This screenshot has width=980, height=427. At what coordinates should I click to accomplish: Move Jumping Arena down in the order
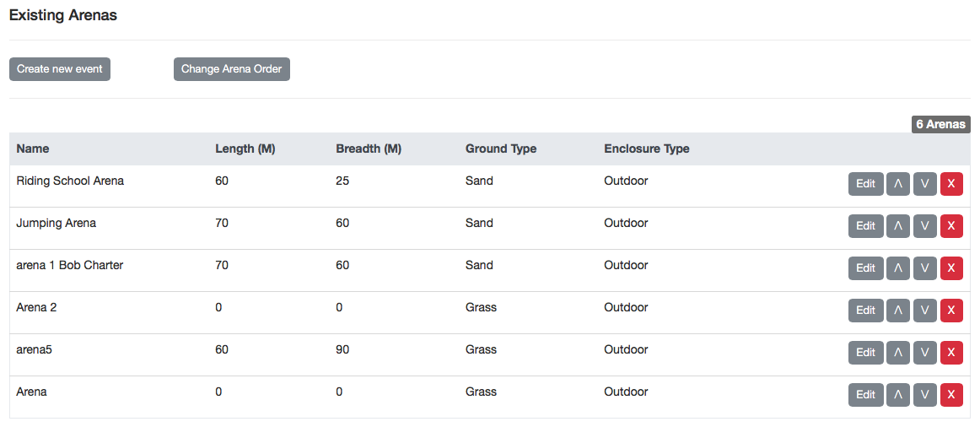[924, 226]
